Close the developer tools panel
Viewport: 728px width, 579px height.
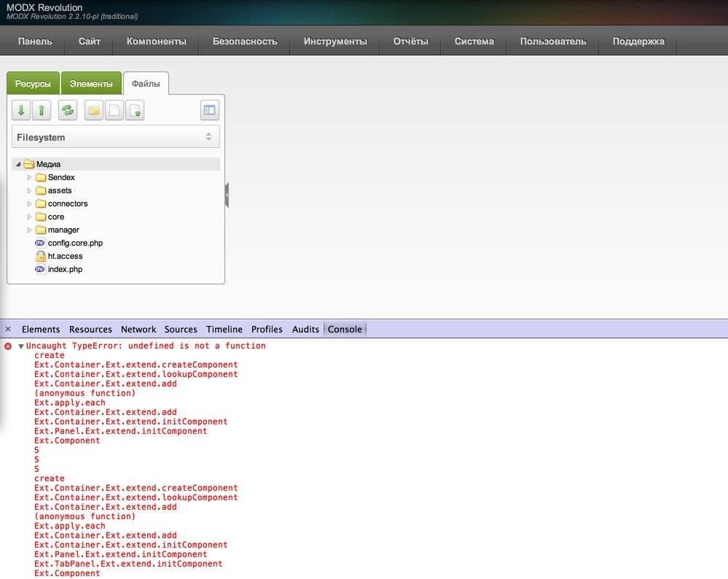click(8, 330)
